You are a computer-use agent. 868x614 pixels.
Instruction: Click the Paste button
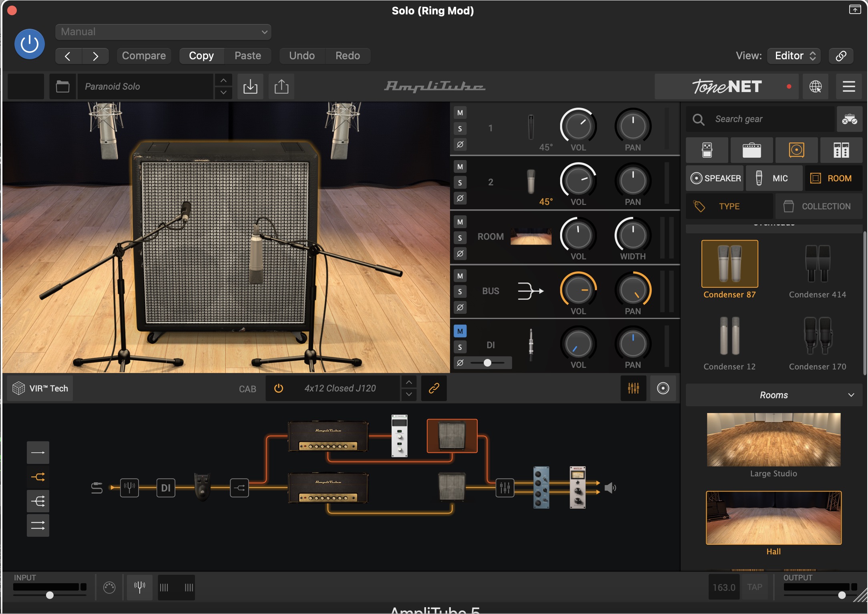tap(248, 56)
